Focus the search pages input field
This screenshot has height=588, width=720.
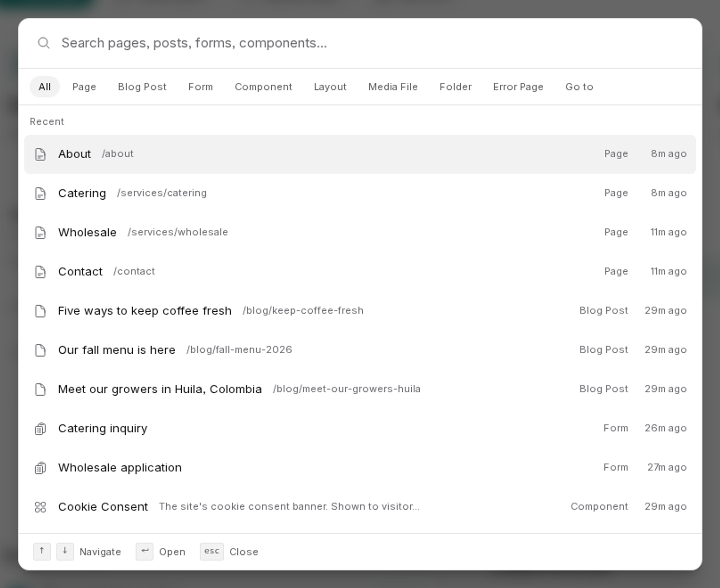click(373, 43)
